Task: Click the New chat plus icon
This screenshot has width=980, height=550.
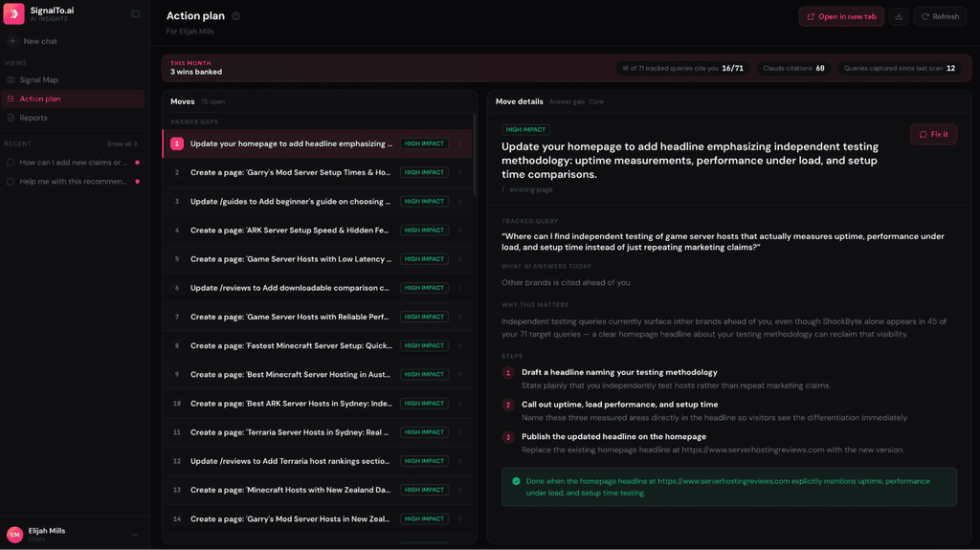Action: pos(12,41)
